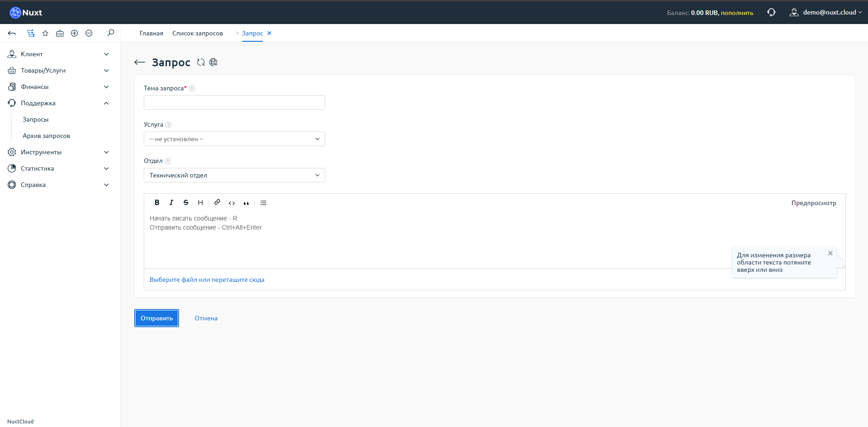The height and width of the screenshot is (427, 868).
Task: Click the briefcase icon in the top toolbar
Action: click(59, 33)
